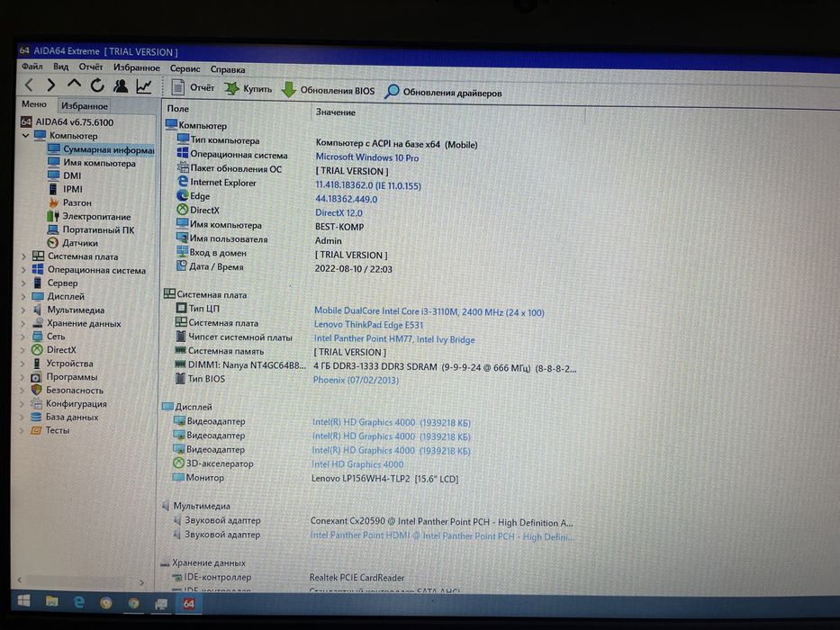Collapse the Компьютер tree node

coord(25,136)
